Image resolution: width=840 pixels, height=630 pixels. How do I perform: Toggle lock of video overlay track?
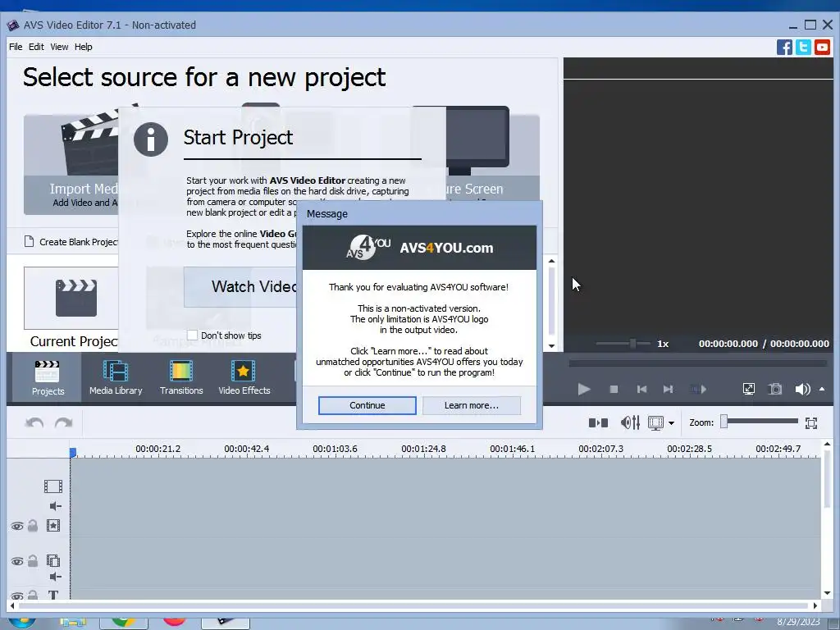(x=33, y=561)
